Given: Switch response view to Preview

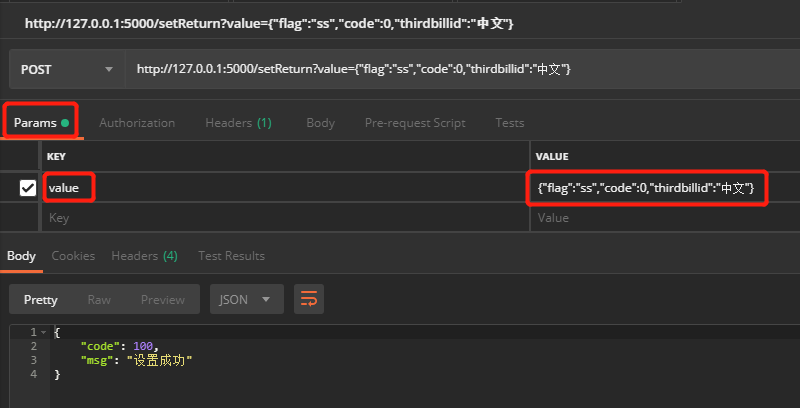Looking at the screenshot, I should [162, 299].
